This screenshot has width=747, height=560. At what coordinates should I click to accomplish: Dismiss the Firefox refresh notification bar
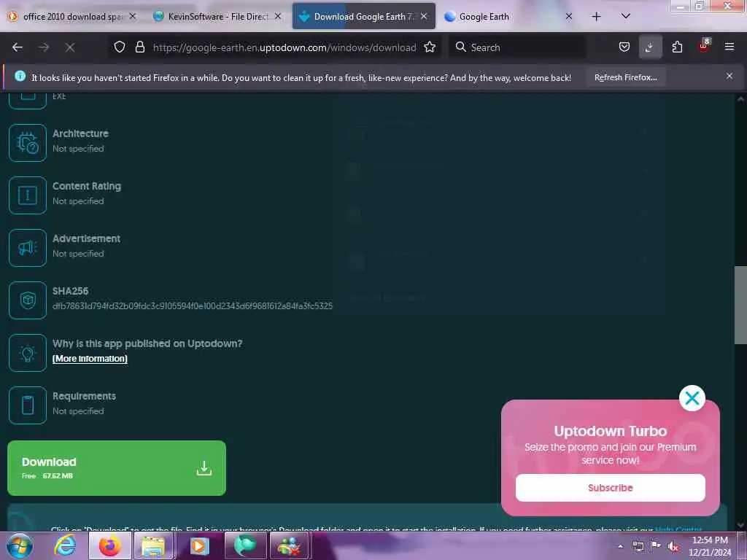click(x=729, y=76)
